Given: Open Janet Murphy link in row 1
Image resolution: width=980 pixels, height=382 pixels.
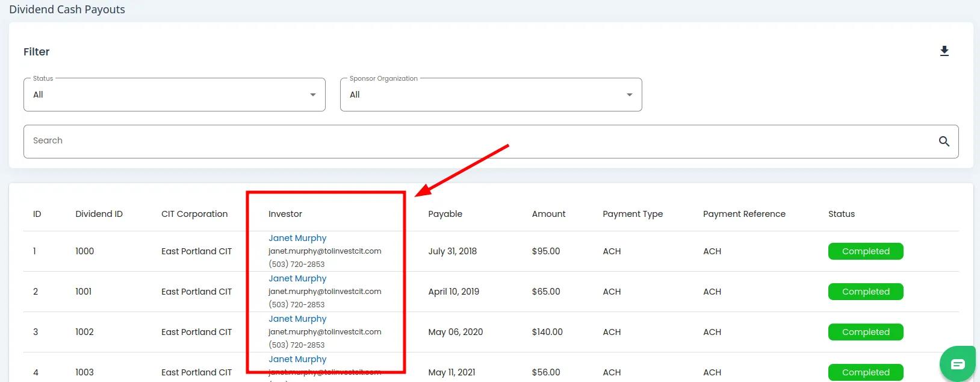Looking at the screenshot, I should point(297,238).
